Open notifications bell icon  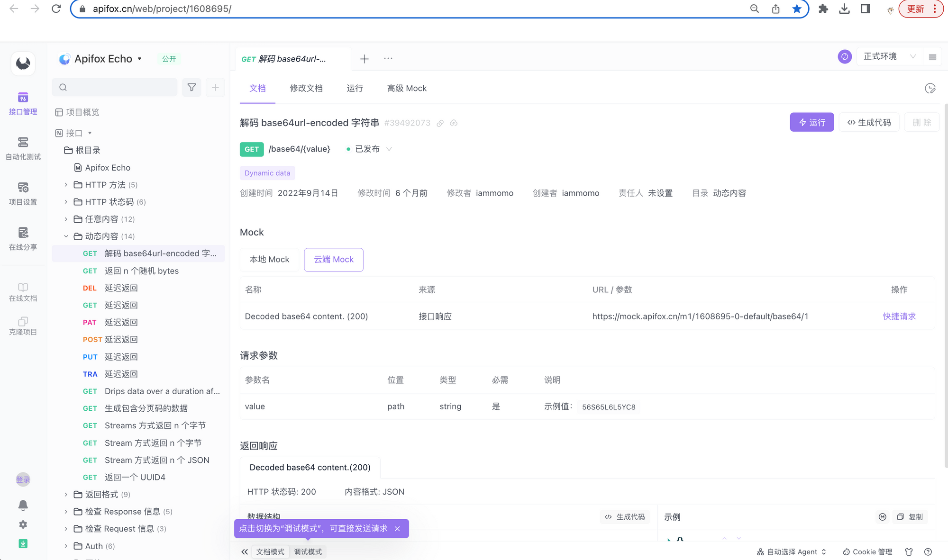coord(23,505)
